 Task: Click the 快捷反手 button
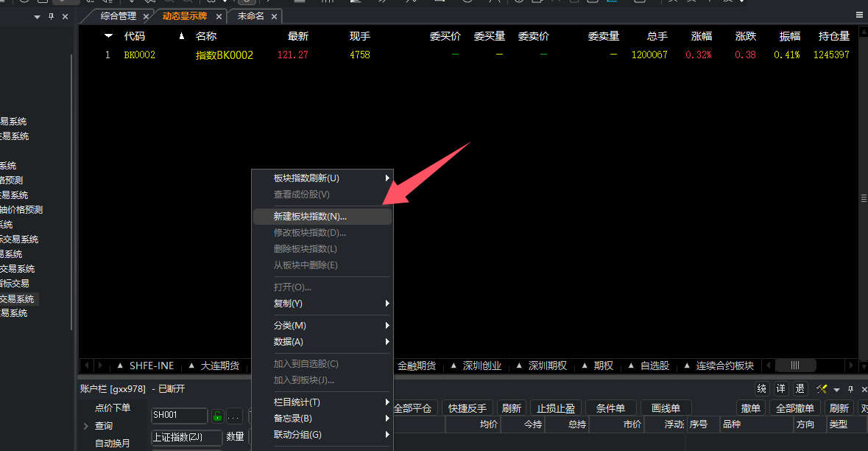click(467, 408)
